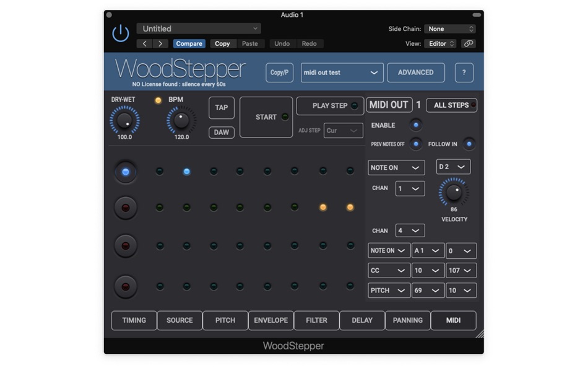
Task: Open the ADJ STEP Cur dropdown
Action: pyautogui.click(x=343, y=131)
